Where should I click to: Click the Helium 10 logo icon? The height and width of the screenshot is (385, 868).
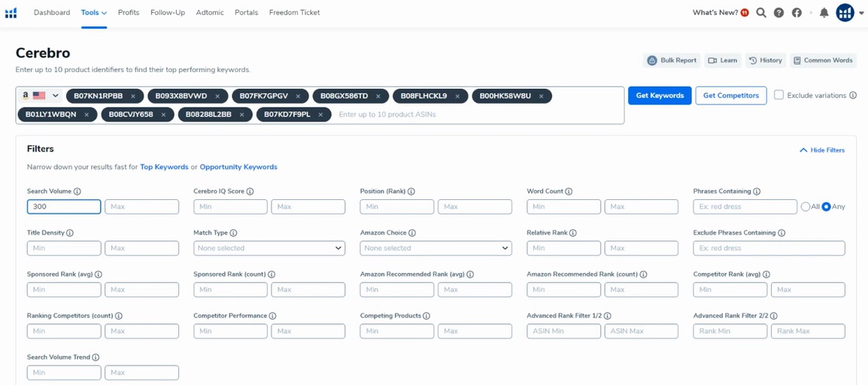11,13
